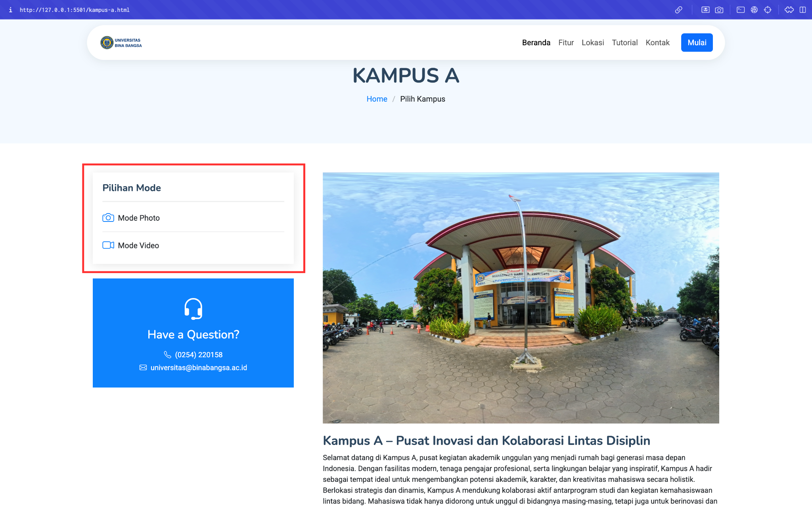Click the info icon in the address bar
812x508 pixels.
(10, 10)
